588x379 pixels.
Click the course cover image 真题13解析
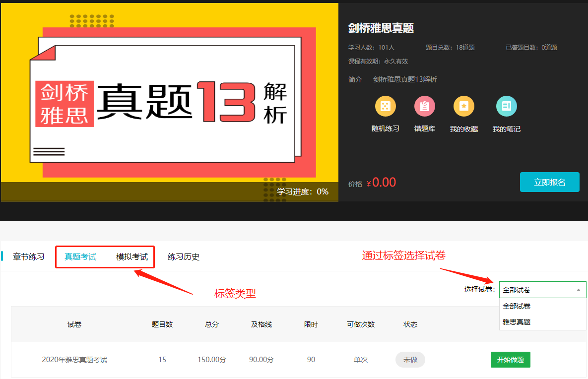tap(170, 102)
